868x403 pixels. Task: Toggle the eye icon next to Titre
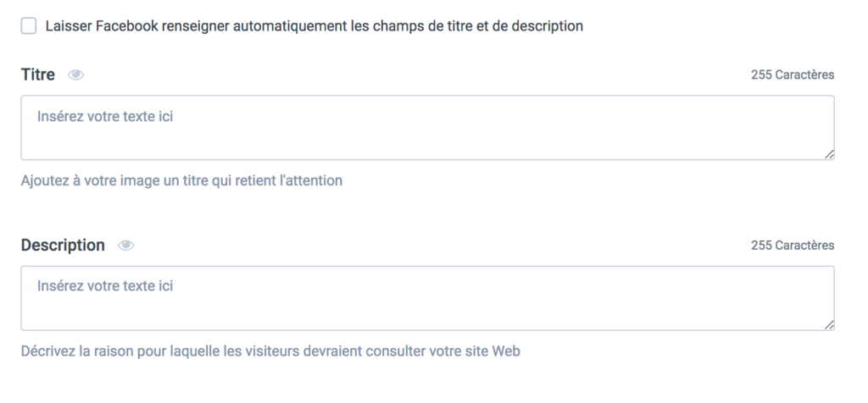75,75
